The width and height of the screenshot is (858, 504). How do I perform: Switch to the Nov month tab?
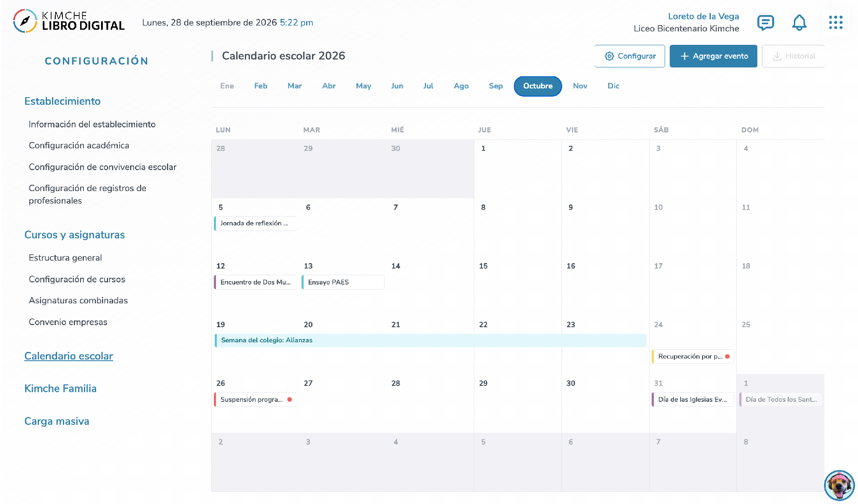(x=580, y=86)
